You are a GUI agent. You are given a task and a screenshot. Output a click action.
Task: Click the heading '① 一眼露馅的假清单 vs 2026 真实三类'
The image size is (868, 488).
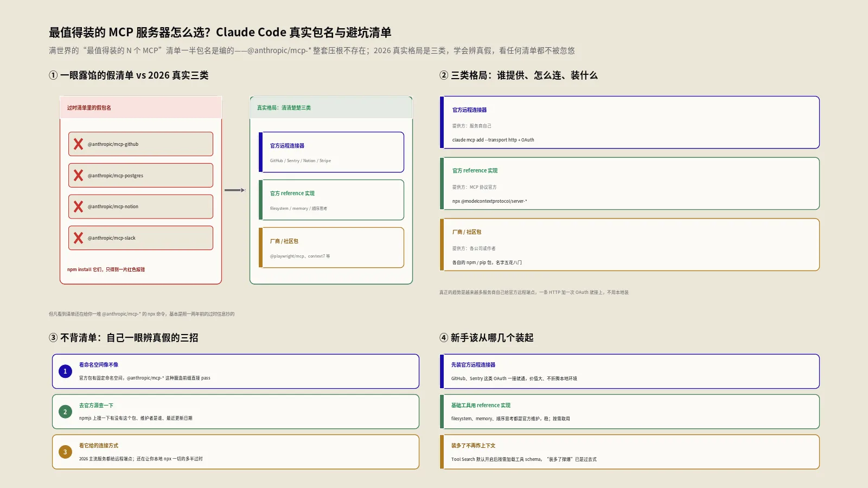click(129, 75)
